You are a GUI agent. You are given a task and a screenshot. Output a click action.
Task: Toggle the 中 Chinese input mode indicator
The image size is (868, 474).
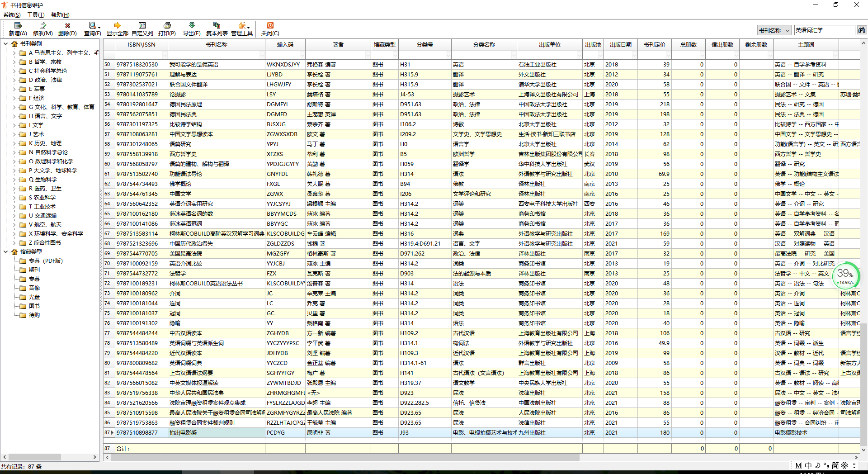[x=808, y=465]
